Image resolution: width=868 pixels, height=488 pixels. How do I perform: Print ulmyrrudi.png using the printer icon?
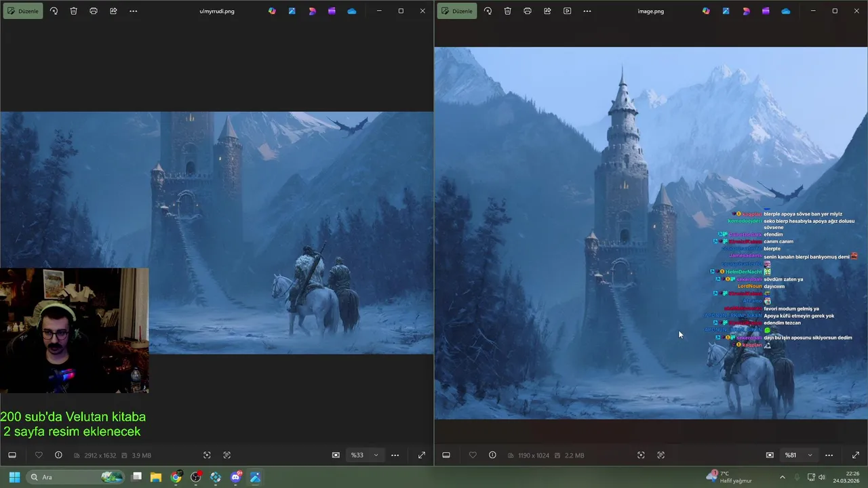[x=94, y=11]
